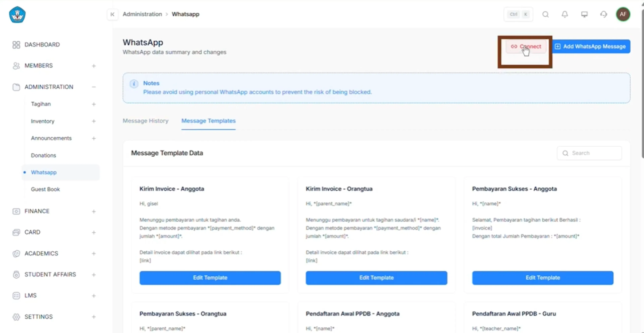644x333 pixels.
Task: Collapse the sidebar with the arrow button
Action: pyautogui.click(x=113, y=14)
